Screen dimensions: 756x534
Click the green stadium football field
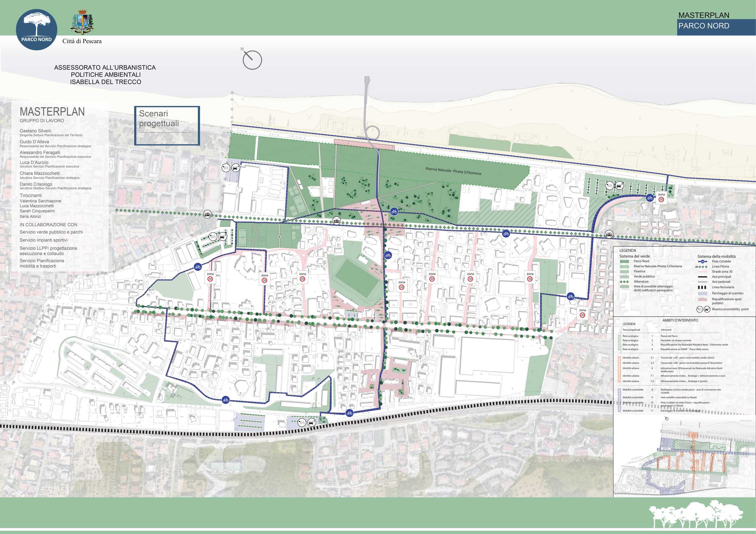pyautogui.click(x=357, y=278)
